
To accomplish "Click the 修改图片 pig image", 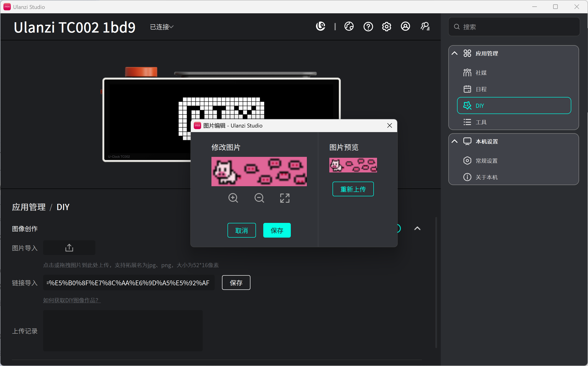I will (259, 172).
